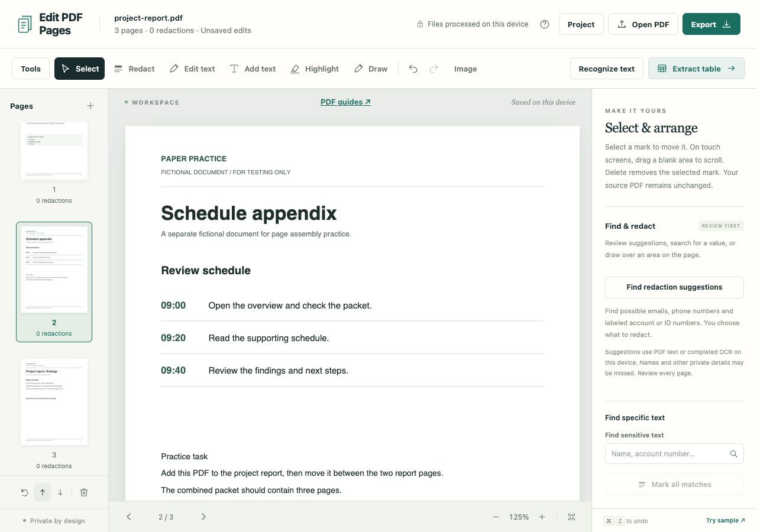Activate the Select tool

[x=79, y=69]
